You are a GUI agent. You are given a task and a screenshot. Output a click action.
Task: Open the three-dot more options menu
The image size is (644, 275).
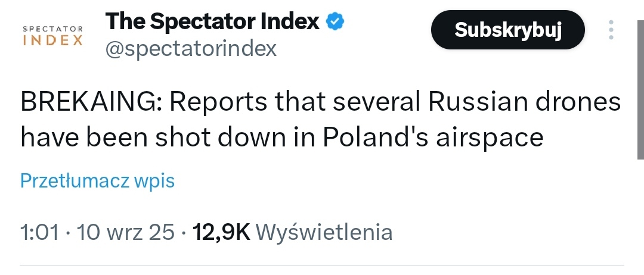611,30
